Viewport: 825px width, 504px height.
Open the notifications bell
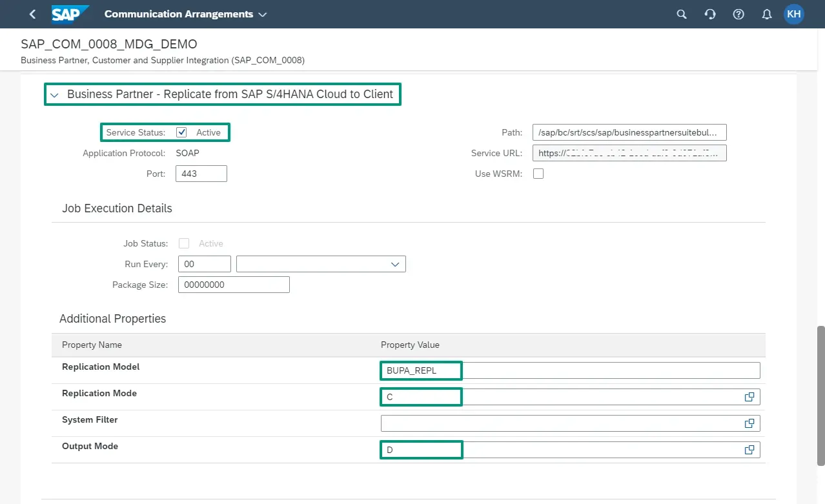pyautogui.click(x=767, y=14)
